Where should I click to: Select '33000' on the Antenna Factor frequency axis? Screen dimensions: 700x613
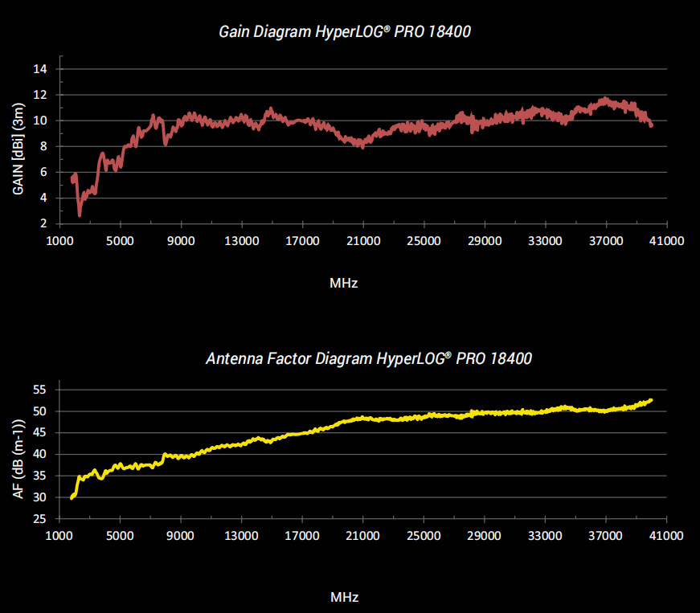coord(545,536)
